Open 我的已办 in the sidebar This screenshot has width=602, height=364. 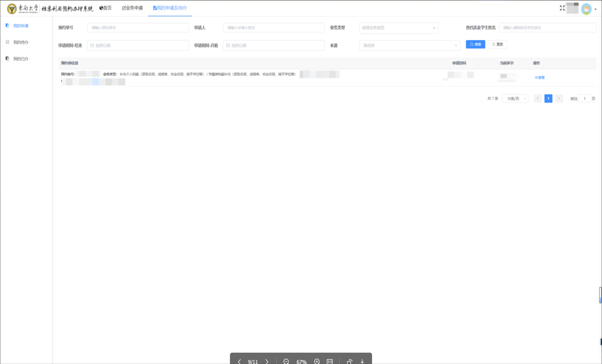(x=21, y=59)
